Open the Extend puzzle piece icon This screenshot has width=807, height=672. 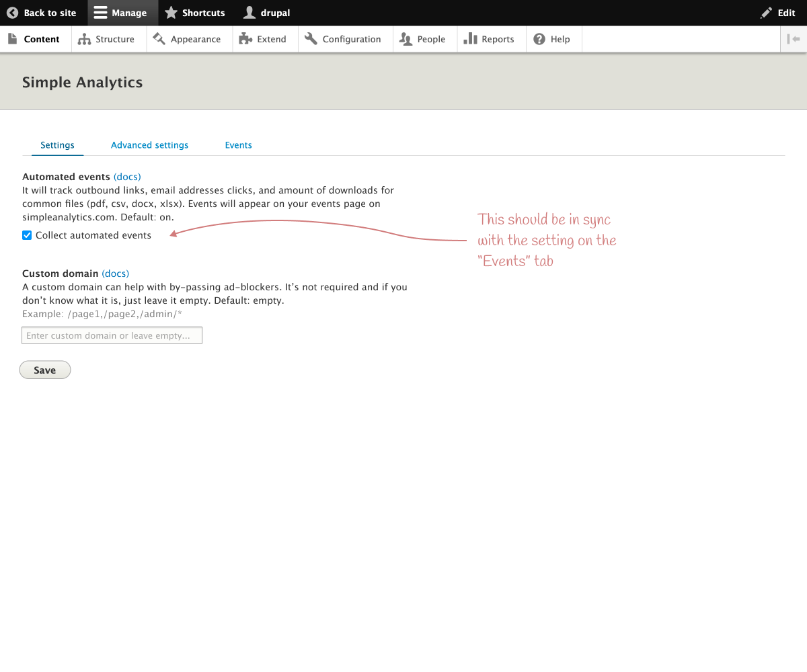pos(245,39)
